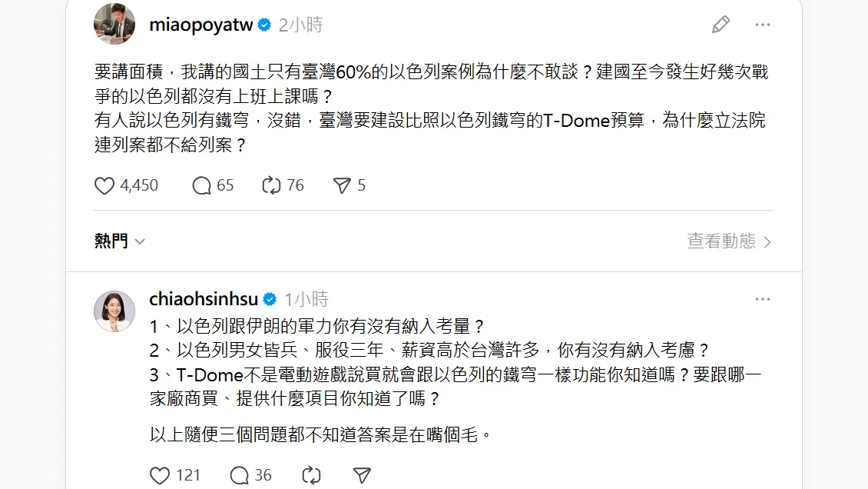Screen dimensions: 868x489
Task: Click the verified badge beside miaopoyatw
Action: (x=264, y=25)
